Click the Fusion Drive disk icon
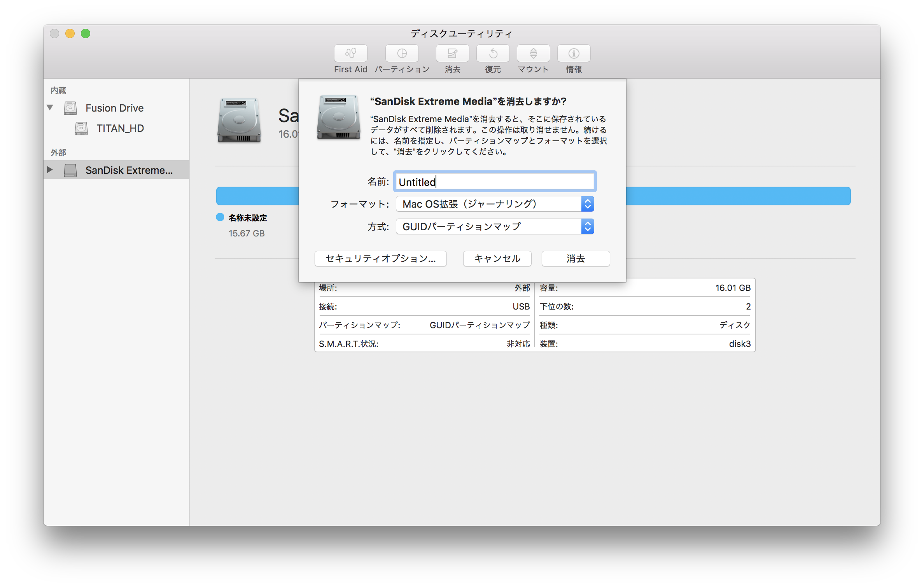 pyautogui.click(x=70, y=108)
